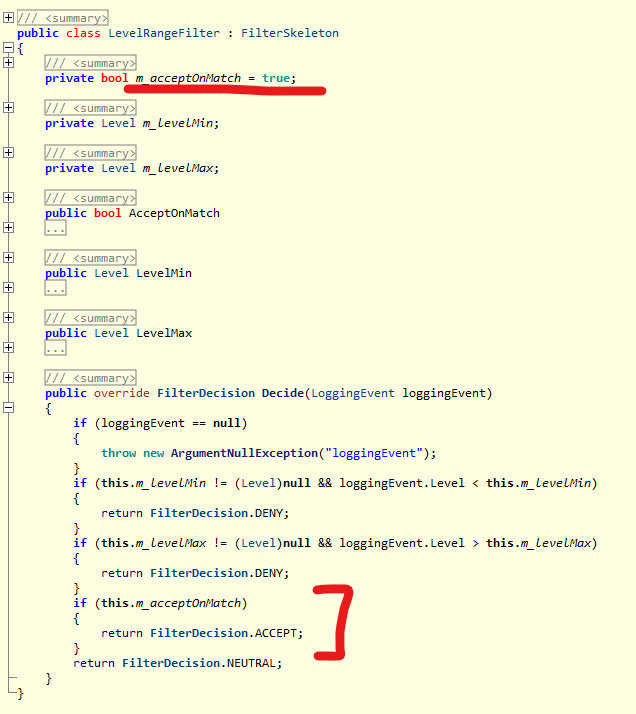Viewport: 636px width, 714px height.
Task: Click the "loggingEvent" string literal
Action: pyautogui.click(x=383, y=453)
